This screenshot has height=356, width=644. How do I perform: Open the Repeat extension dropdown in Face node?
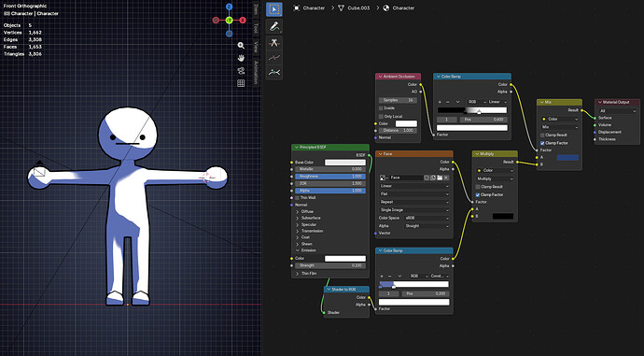click(x=414, y=202)
